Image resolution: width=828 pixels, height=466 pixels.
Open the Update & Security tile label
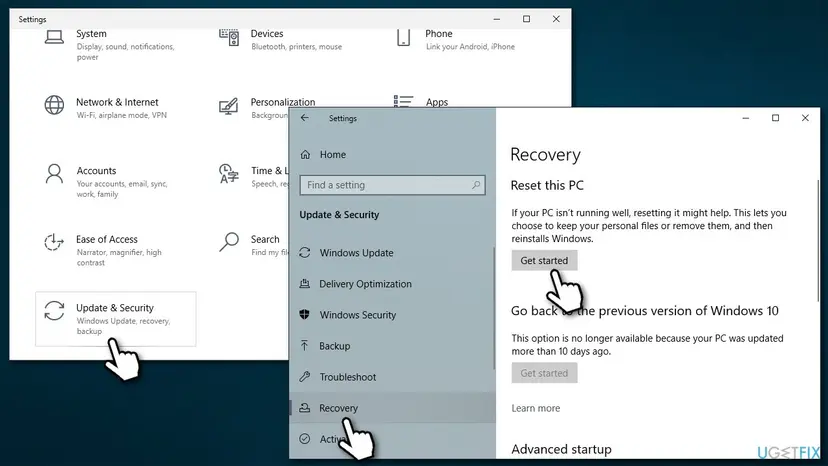coord(115,307)
